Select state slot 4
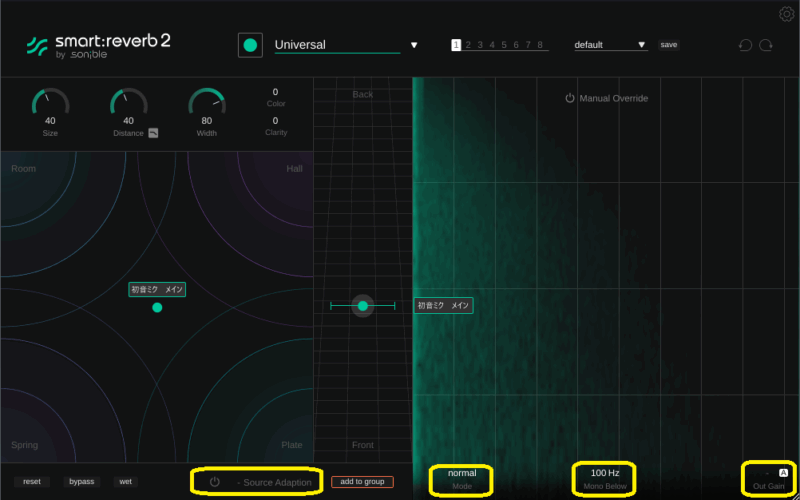 (x=492, y=45)
